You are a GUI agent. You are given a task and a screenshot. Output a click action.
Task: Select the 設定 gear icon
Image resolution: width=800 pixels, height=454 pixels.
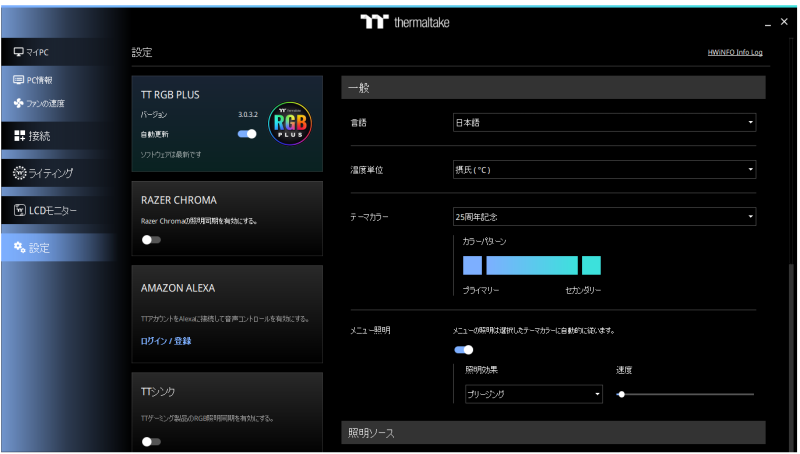19,248
